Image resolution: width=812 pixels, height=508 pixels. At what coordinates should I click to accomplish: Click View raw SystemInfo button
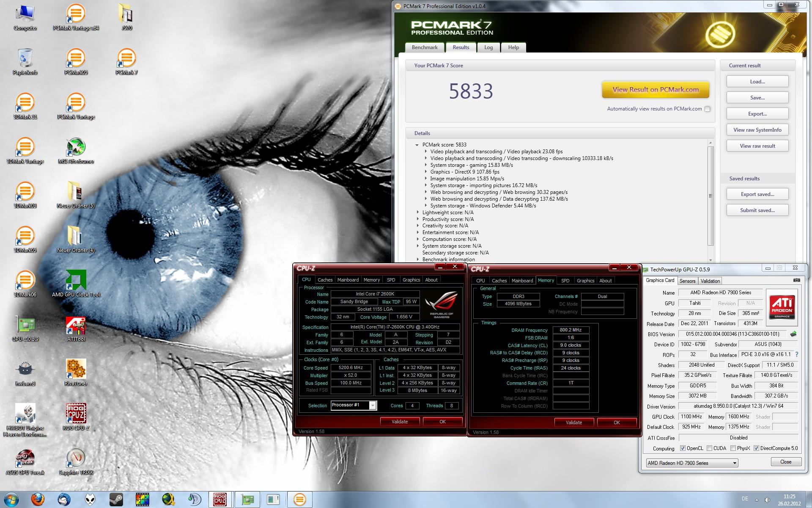[757, 130]
